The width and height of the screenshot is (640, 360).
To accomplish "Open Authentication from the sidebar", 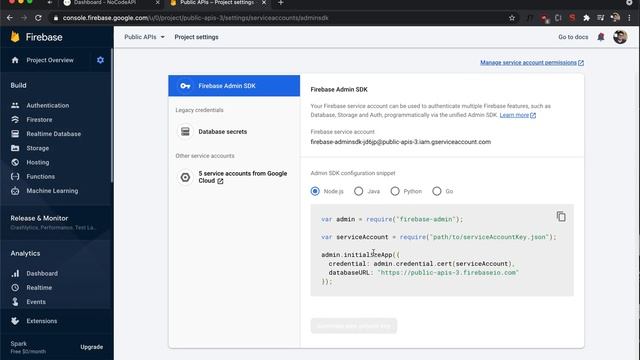I will 48,105.
